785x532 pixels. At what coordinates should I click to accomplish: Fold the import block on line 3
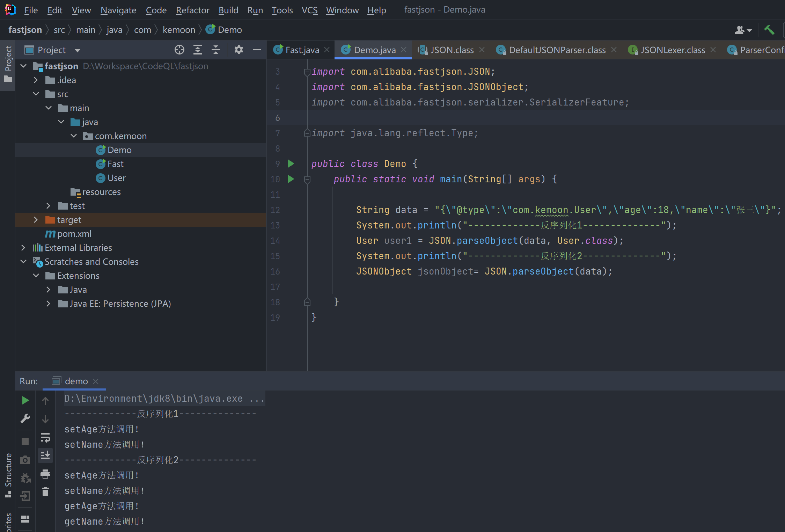(307, 72)
